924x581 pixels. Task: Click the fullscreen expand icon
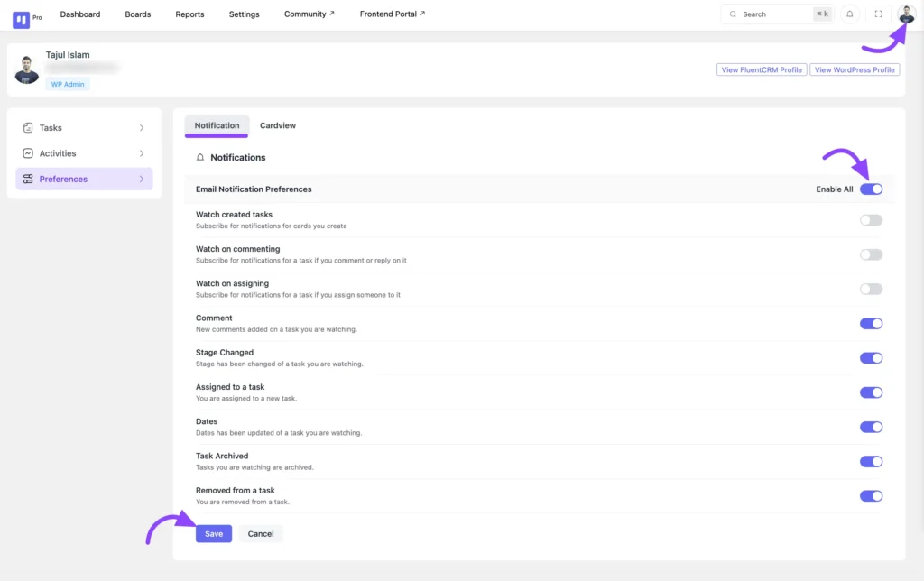click(x=877, y=14)
